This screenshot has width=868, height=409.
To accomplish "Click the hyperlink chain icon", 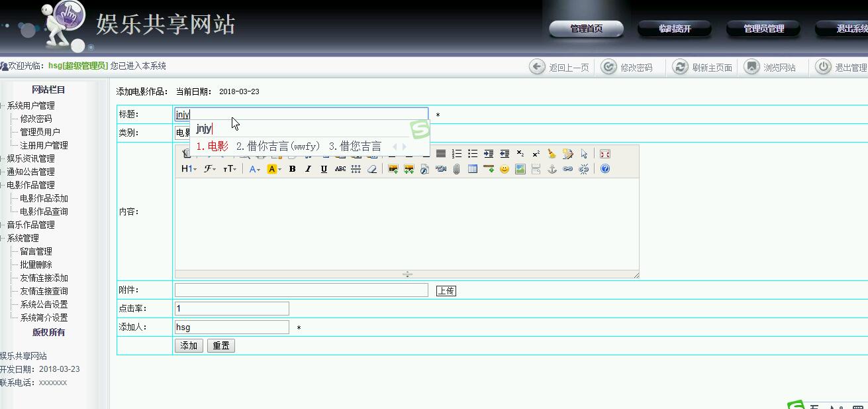I will pos(567,169).
